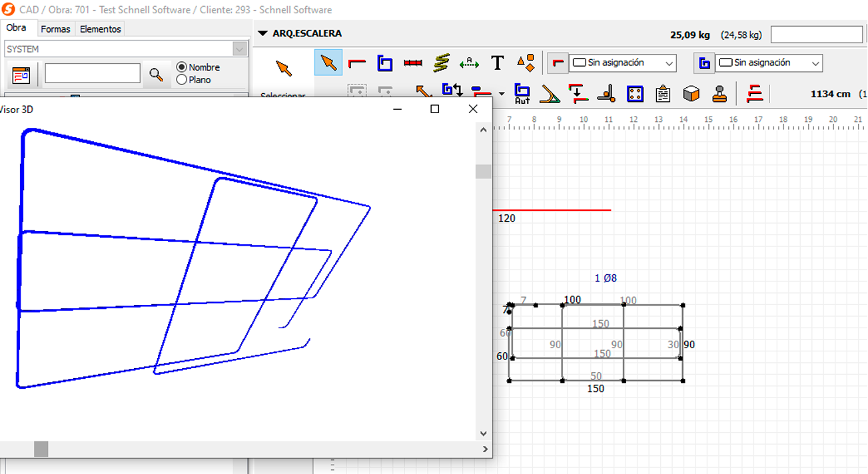868x474 pixels.
Task: Click the clipboard list icon
Action: click(x=663, y=94)
